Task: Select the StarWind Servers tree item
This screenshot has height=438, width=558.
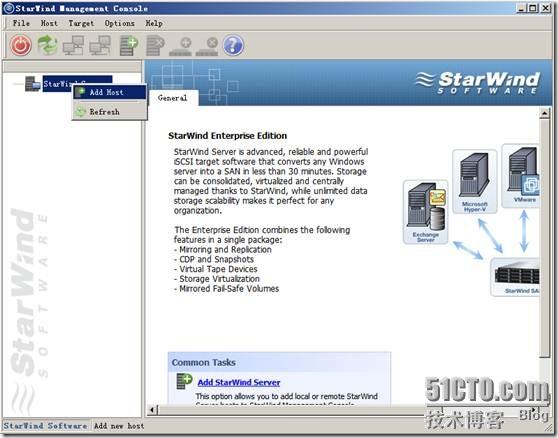Action: click(77, 84)
